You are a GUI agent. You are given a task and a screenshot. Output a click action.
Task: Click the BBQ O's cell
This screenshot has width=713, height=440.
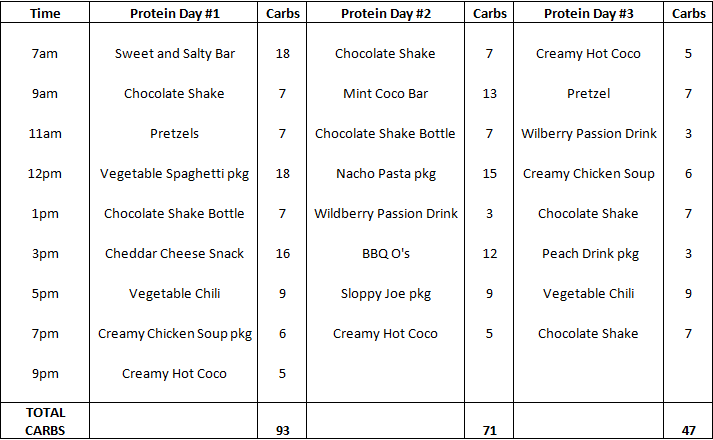385,253
